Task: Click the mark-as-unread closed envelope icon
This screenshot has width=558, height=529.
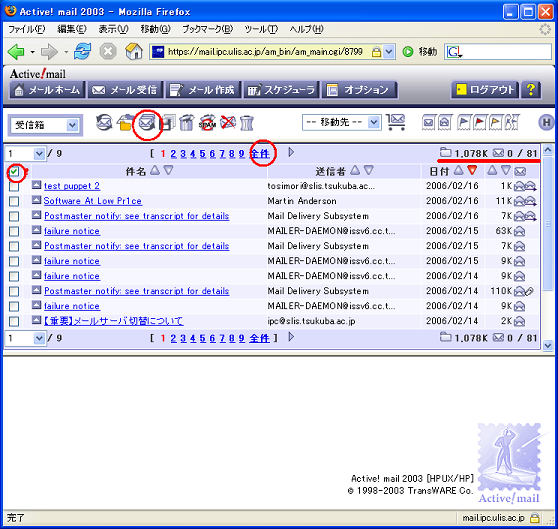Action: [x=428, y=123]
